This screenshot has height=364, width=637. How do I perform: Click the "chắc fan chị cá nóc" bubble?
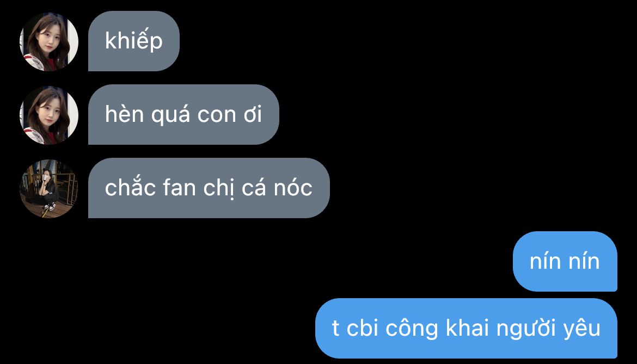(209, 188)
